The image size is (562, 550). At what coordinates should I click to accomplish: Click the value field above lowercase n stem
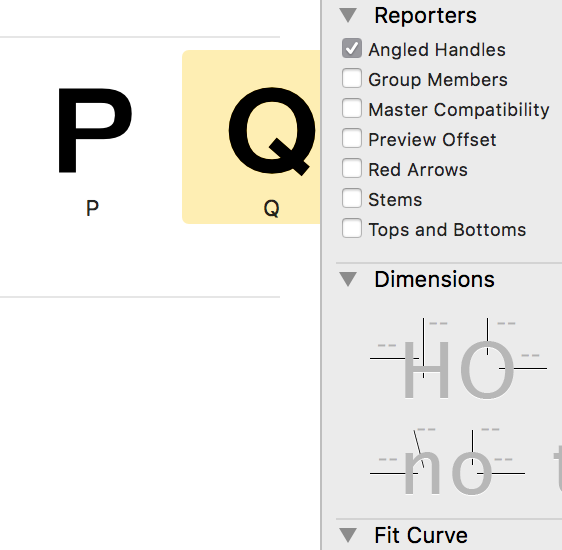[427, 429]
